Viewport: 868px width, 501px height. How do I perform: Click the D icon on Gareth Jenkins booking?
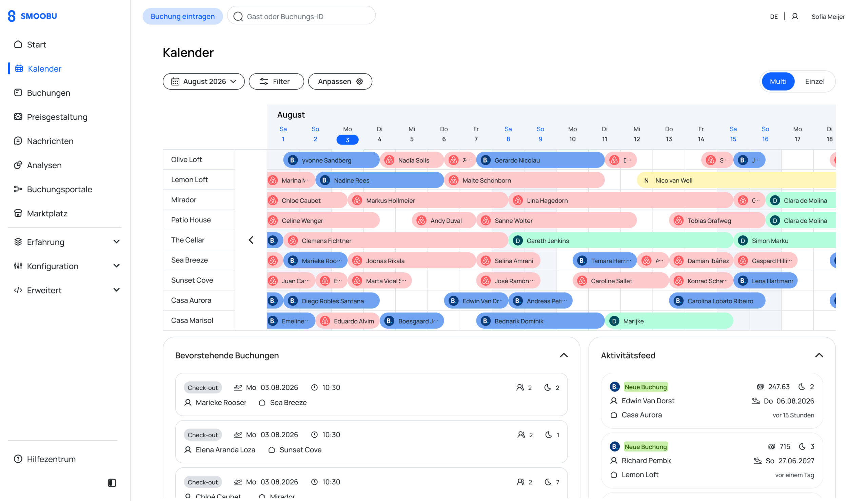pos(517,241)
